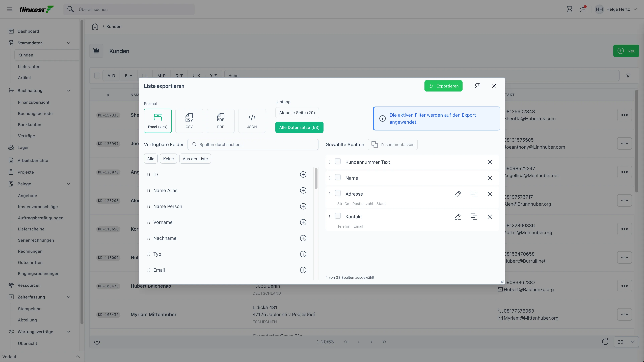Open the filter funnel icon
Screen dimensions: 644x362
click(628, 75)
